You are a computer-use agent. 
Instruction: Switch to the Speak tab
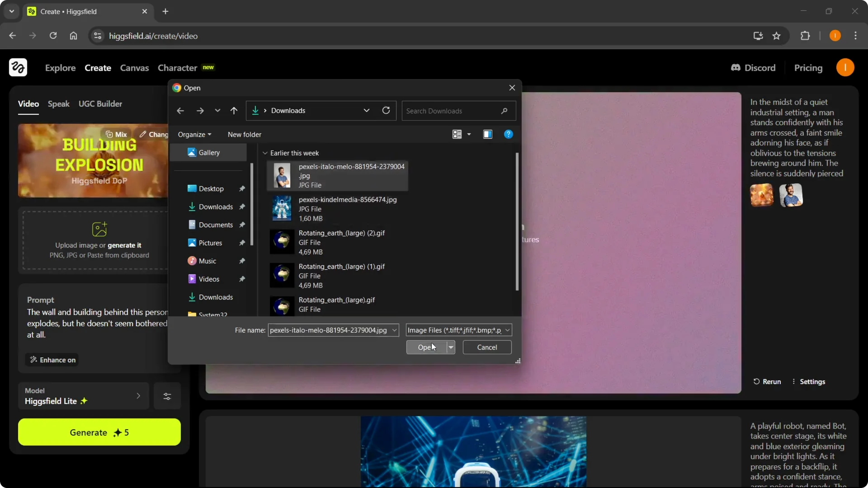58,103
